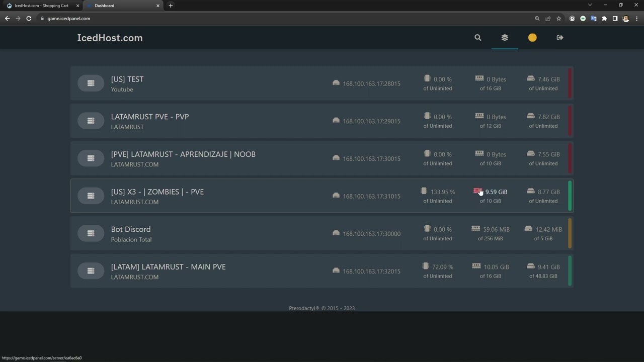The height and width of the screenshot is (362, 644).
Task: Open the panel search icon
Action: [477, 38]
